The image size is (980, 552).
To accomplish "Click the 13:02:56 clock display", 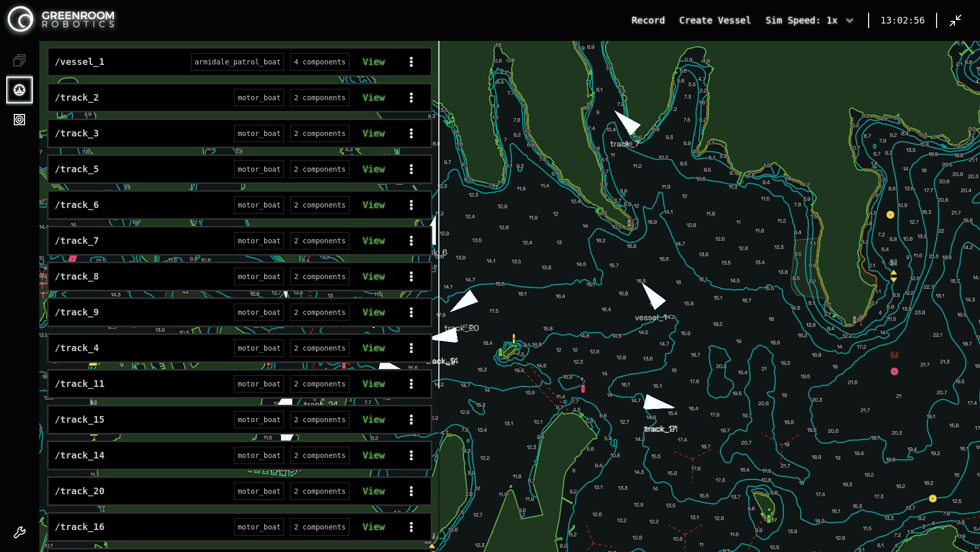I will (x=902, y=20).
